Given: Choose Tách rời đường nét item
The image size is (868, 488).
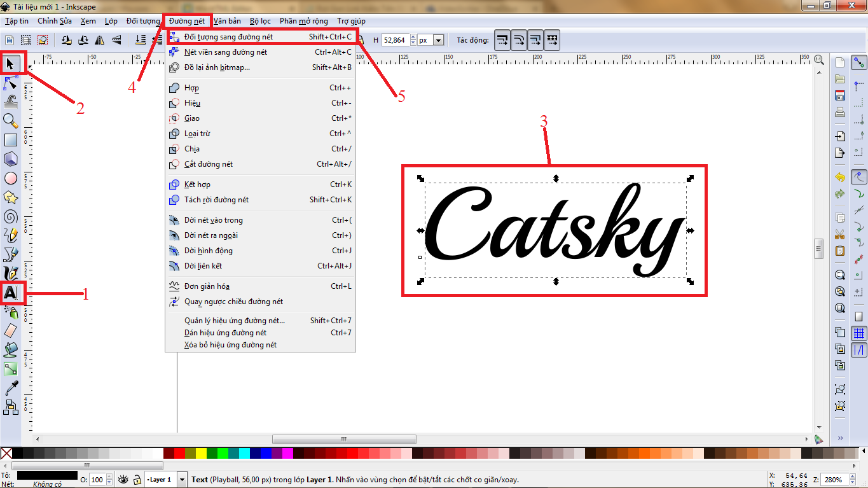Looking at the screenshot, I should (x=260, y=200).
